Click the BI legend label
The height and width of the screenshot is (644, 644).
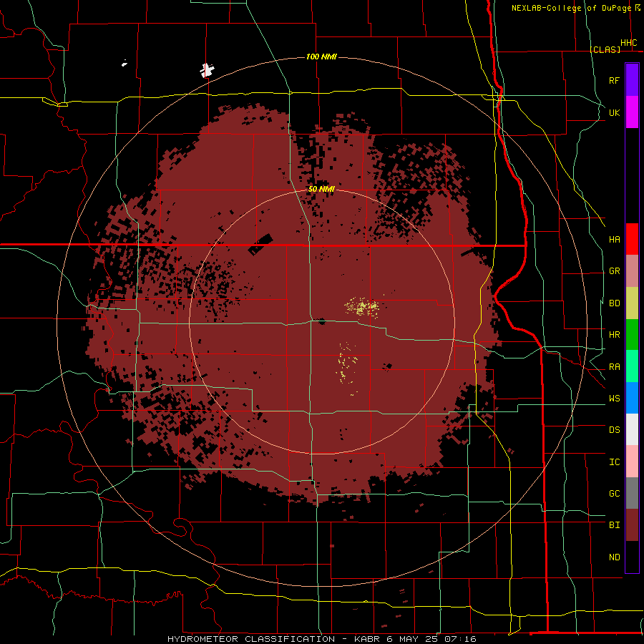615,525
